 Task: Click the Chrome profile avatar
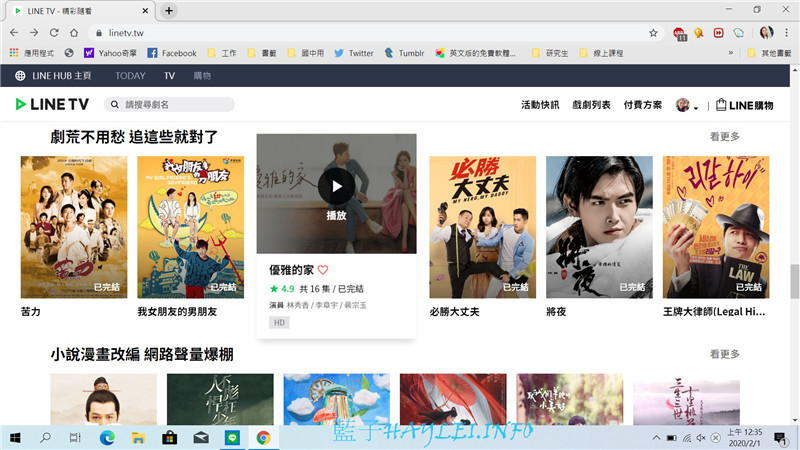pyautogui.click(x=766, y=33)
